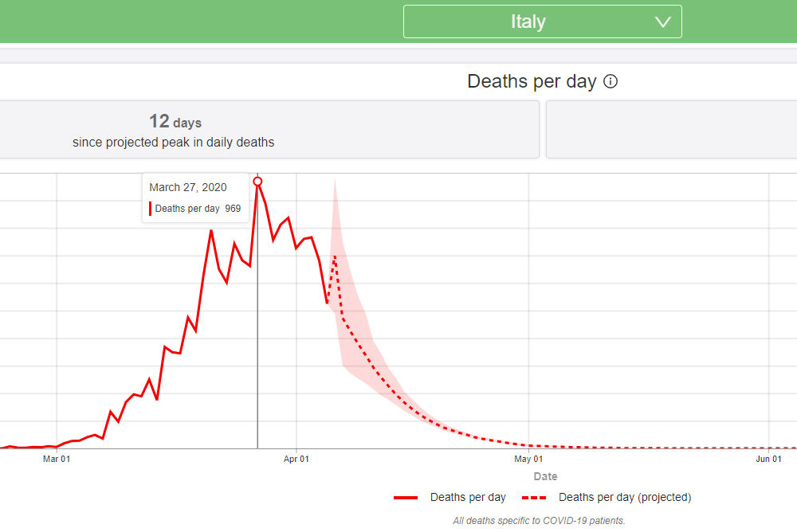Click the March 27, 2020 tooltip box
This screenshot has height=532, width=797.
(196, 198)
